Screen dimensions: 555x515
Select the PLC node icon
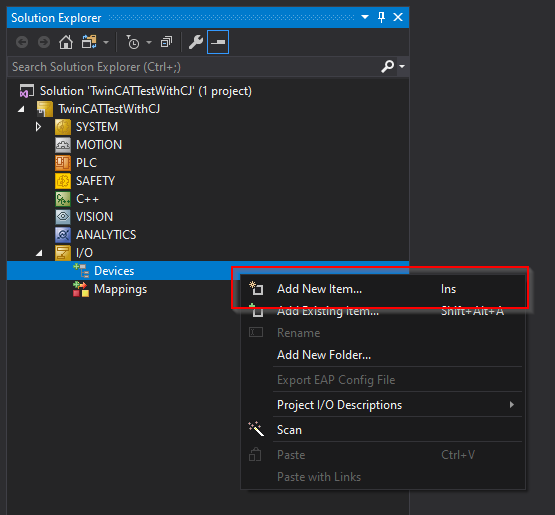(63, 163)
